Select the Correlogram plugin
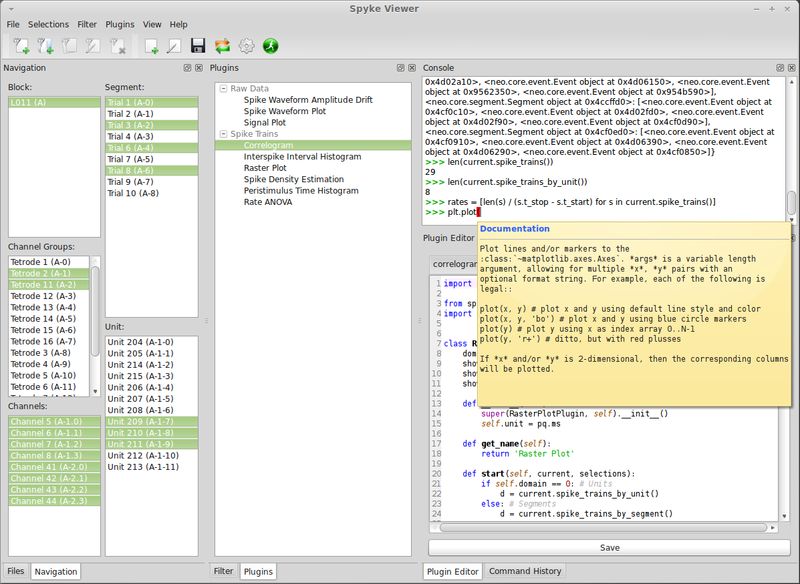 tap(313, 145)
